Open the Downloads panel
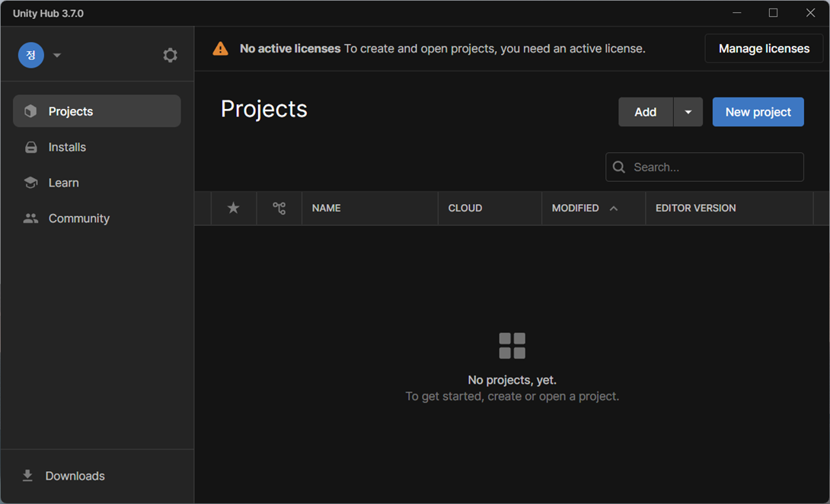 click(x=63, y=476)
